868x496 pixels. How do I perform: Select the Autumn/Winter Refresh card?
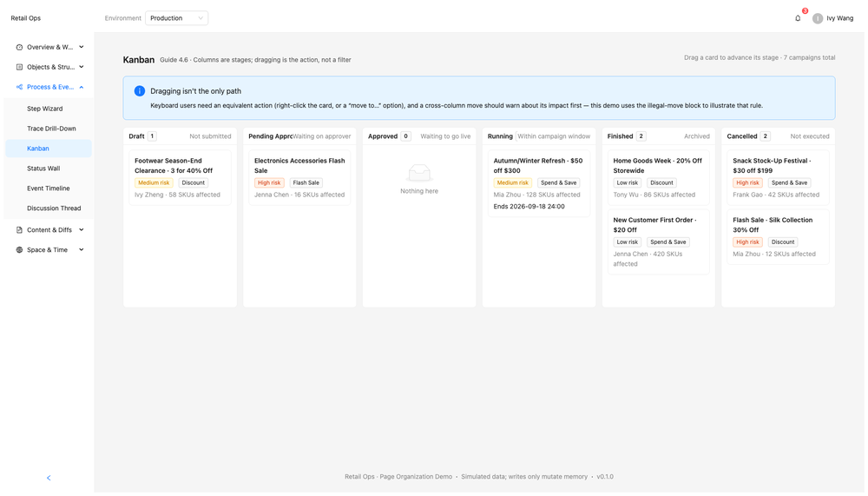539,183
